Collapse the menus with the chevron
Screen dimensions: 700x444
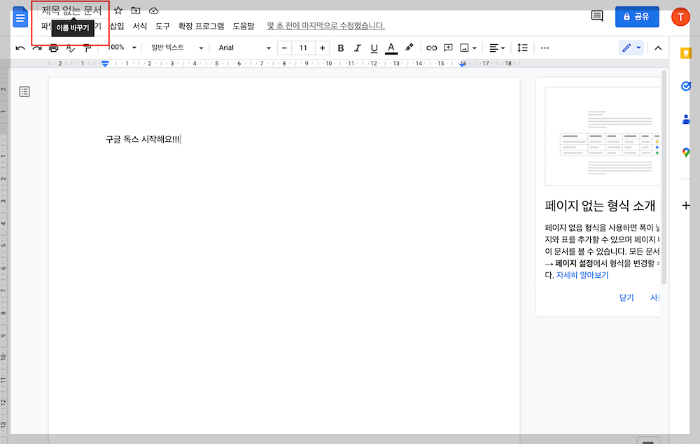pos(658,48)
